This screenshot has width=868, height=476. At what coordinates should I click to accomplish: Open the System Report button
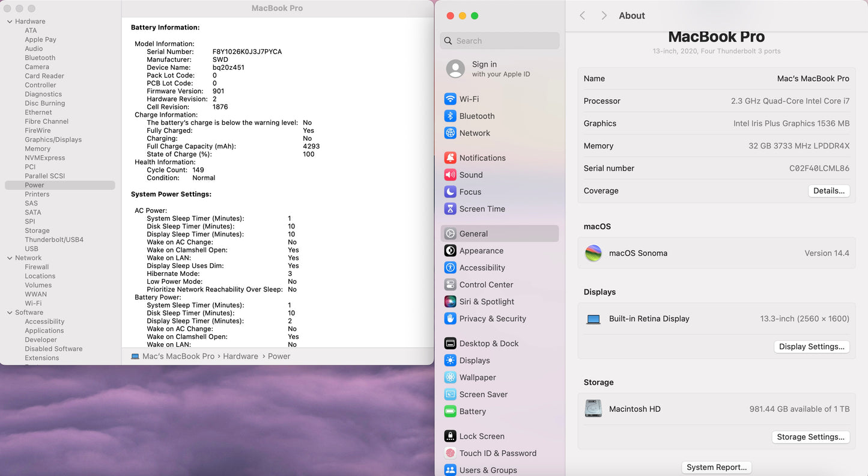click(716, 467)
